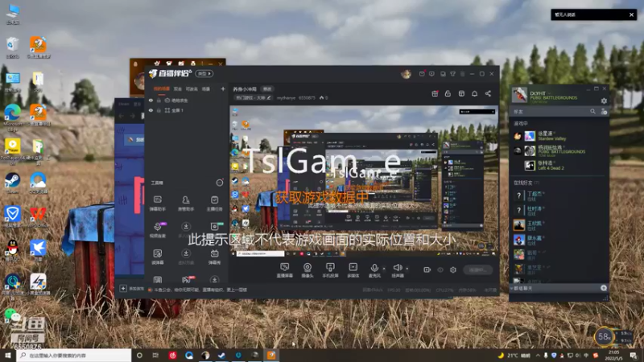This screenshot has height=362, width=644.
Task: Open streaming settings gear in bottom bar
Action: [453, 269]
